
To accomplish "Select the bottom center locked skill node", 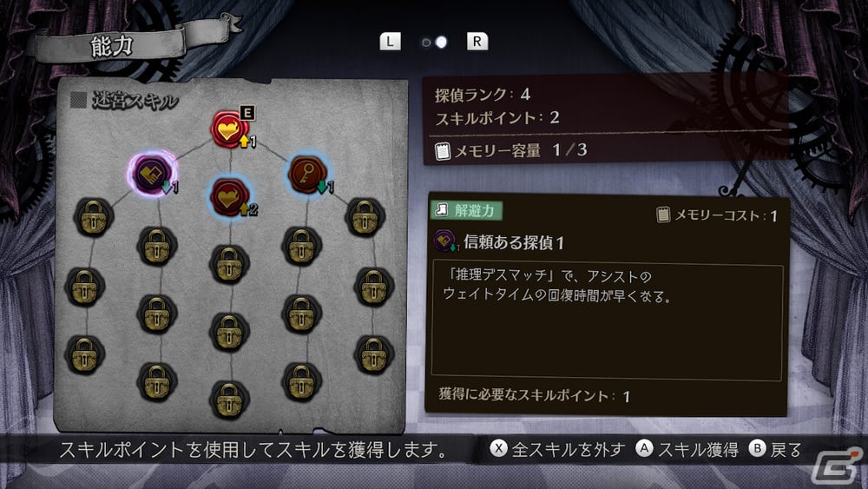I will (x=229, y=400).
